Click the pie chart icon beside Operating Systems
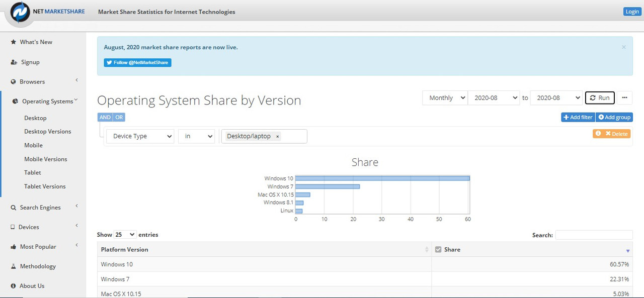The height and width of the screenshot is (298, 644). [x=16, y=102]
